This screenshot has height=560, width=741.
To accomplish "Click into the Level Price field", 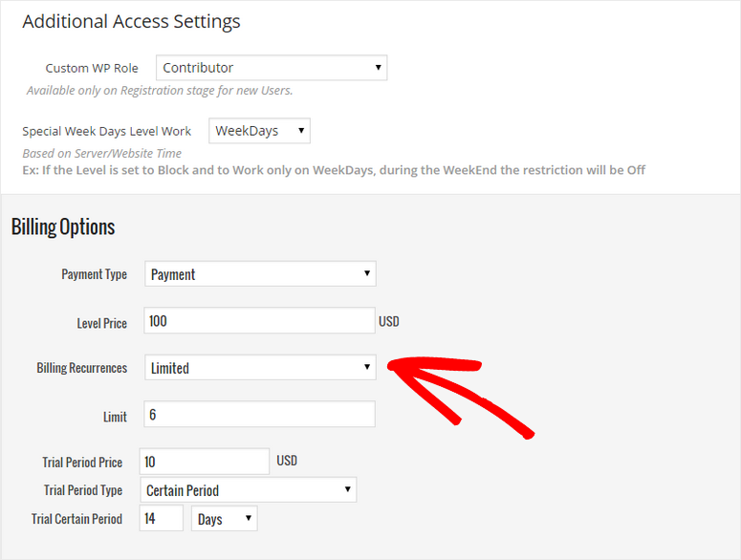I will (259, 321).
